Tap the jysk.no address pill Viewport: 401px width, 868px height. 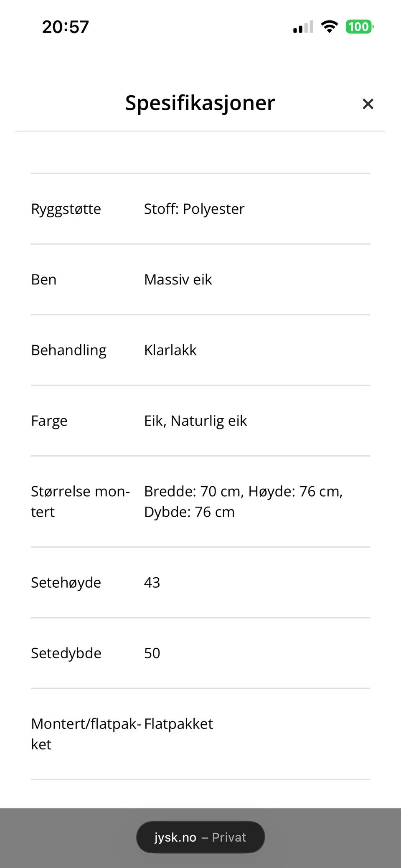click(x=175, y=837)
